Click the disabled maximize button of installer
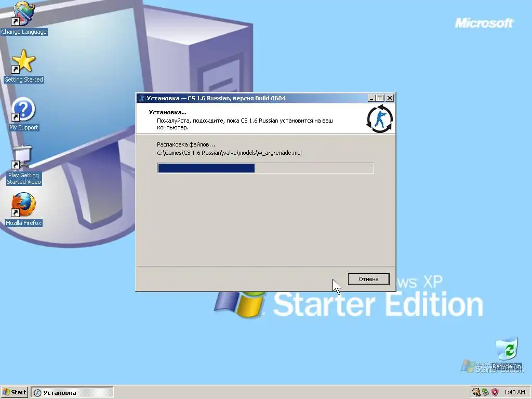 380,98
